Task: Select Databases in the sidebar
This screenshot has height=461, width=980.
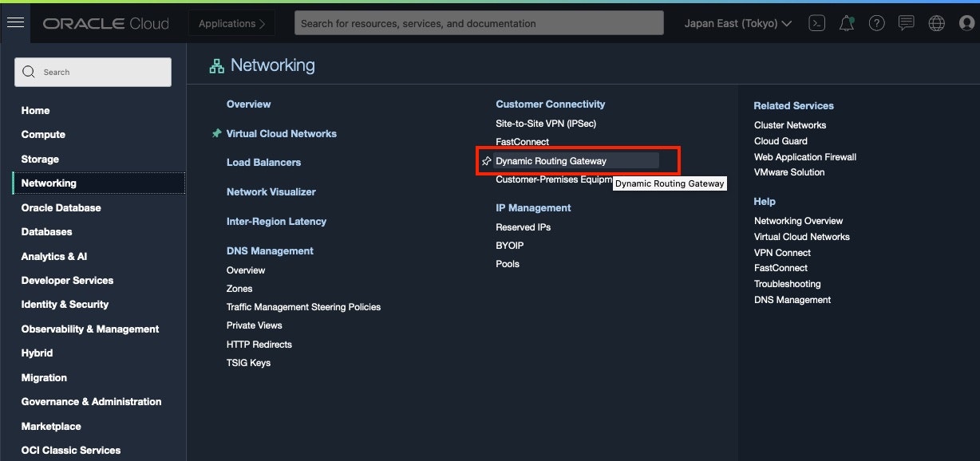Action: point(46,232)
